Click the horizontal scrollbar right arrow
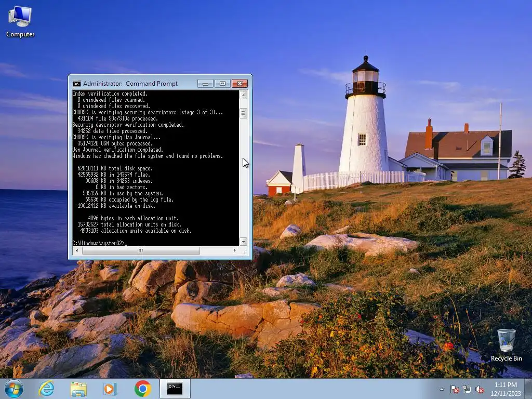The width and height of the screenshot is (532, 399). pos(234,250)
